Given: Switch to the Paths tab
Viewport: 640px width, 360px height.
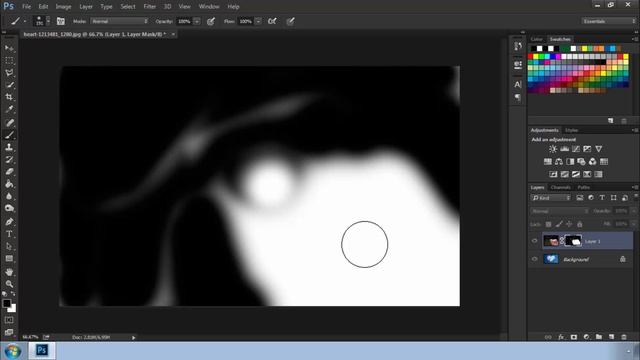Looking at the screenshot, I should (x=584, y=187).
